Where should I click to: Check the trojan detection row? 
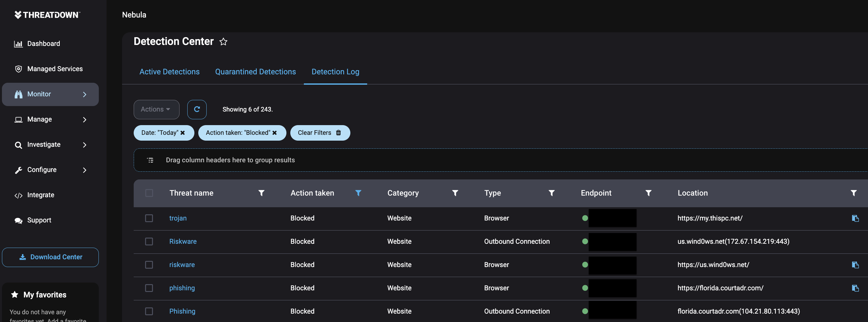[149, 218]
